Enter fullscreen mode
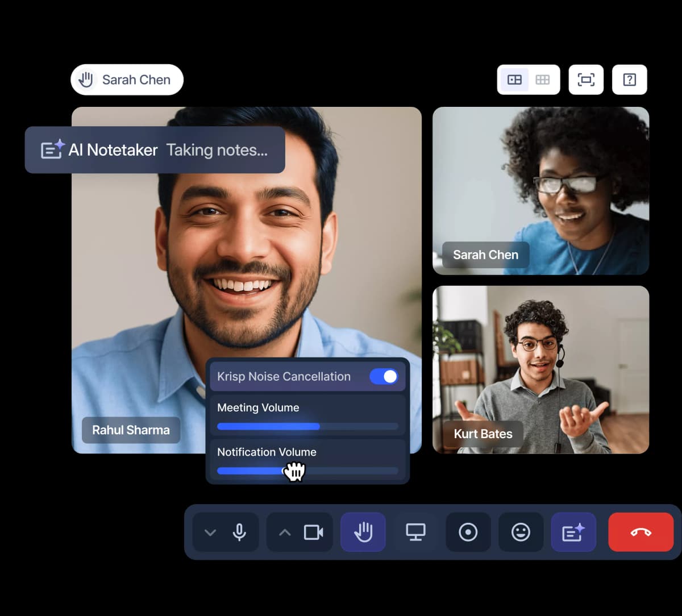Image resolution: width=682 pixels, height=616 pixels. [586, 80]
